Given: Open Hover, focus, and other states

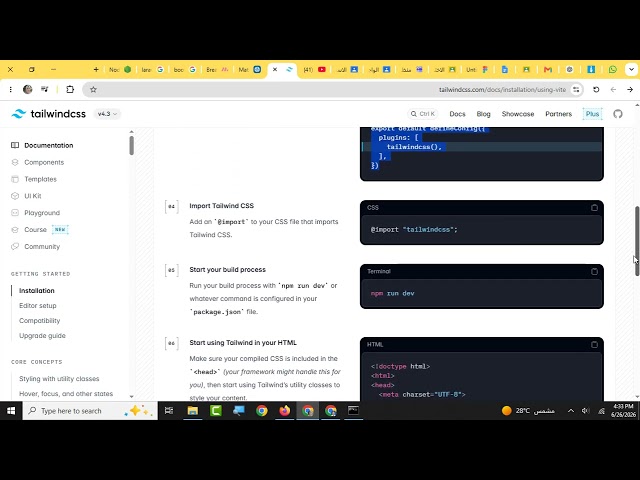Looking at the screenshot, I should 66,394.
